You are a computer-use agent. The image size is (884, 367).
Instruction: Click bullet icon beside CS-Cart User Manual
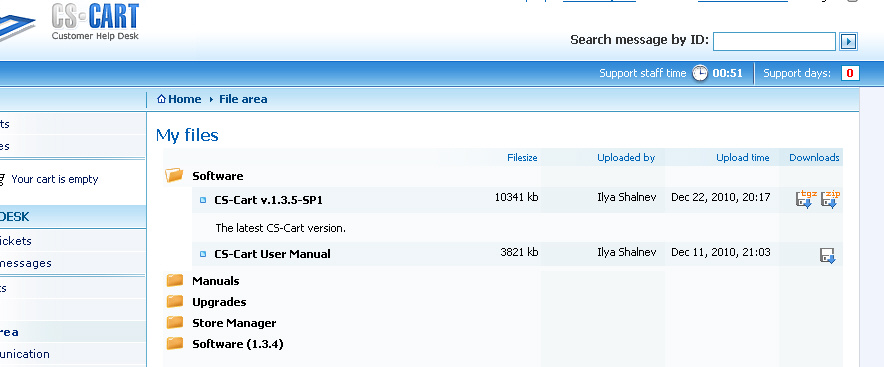pyautogui.click(x=204, y=254)
